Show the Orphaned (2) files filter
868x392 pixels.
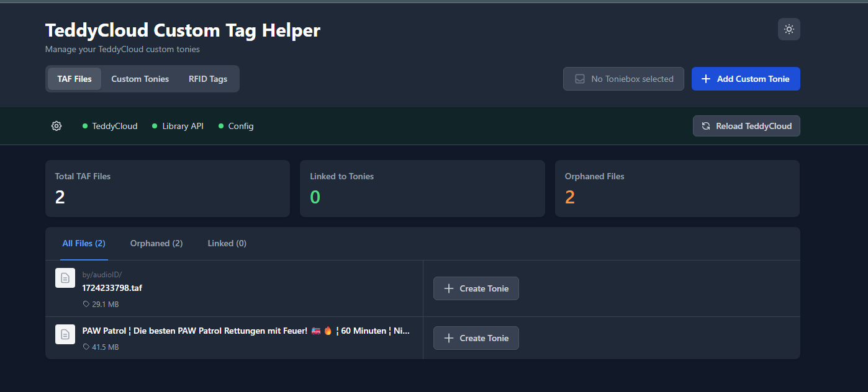(x=156, y=243)
